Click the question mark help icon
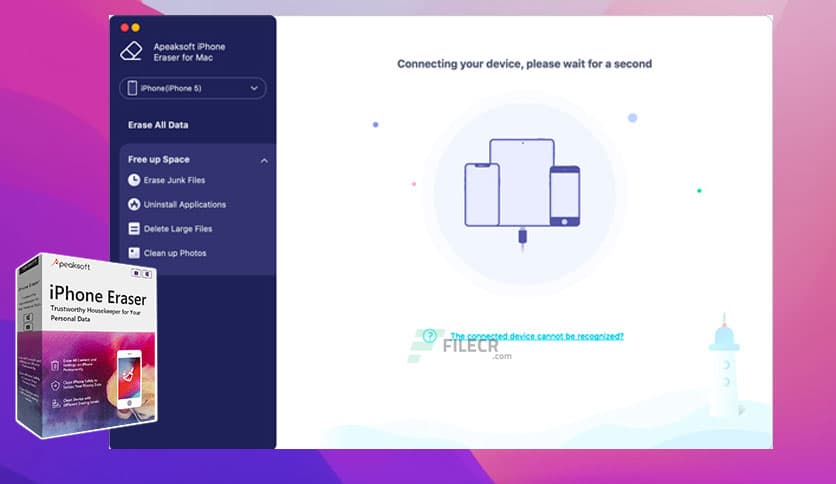Viewport: 836px width, 484px height. (430, 336)
